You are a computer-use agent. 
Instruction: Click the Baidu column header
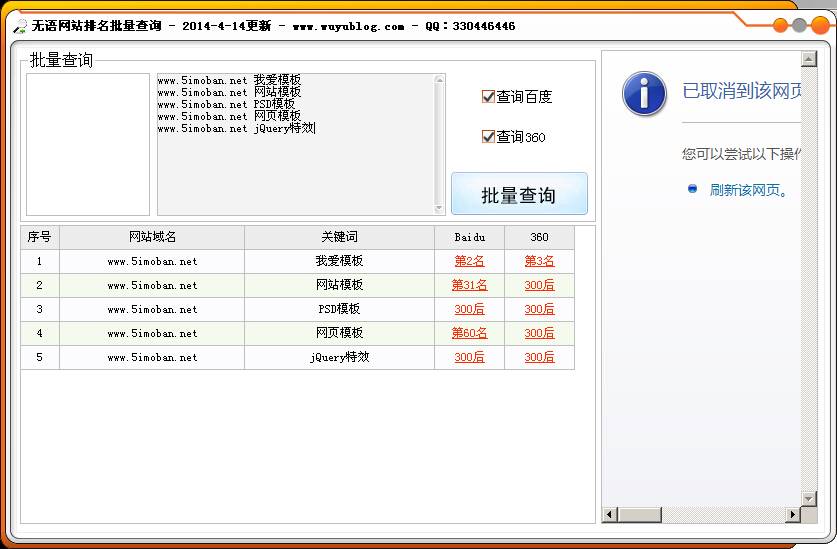[470, 237]
